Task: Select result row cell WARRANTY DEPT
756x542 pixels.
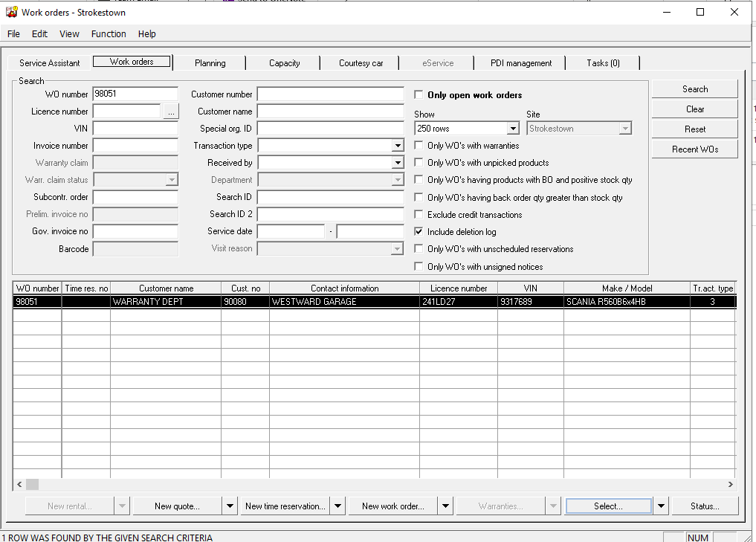Action: tap(166, 301)
